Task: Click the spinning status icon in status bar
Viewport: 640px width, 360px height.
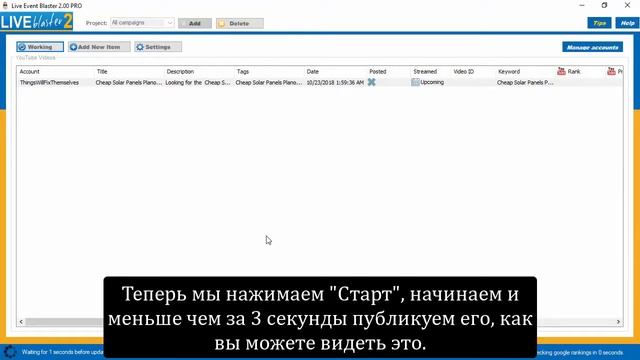Action: (x=10, y=351)
